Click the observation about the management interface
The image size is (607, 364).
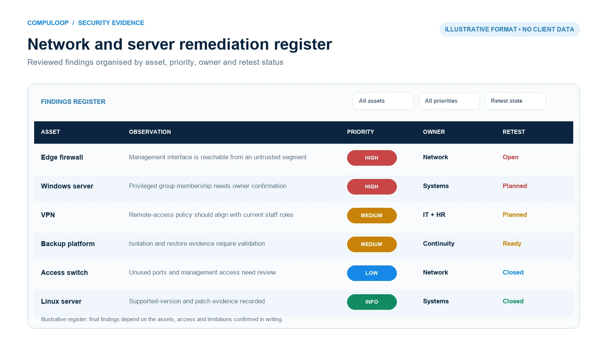[x=218, y=157]
